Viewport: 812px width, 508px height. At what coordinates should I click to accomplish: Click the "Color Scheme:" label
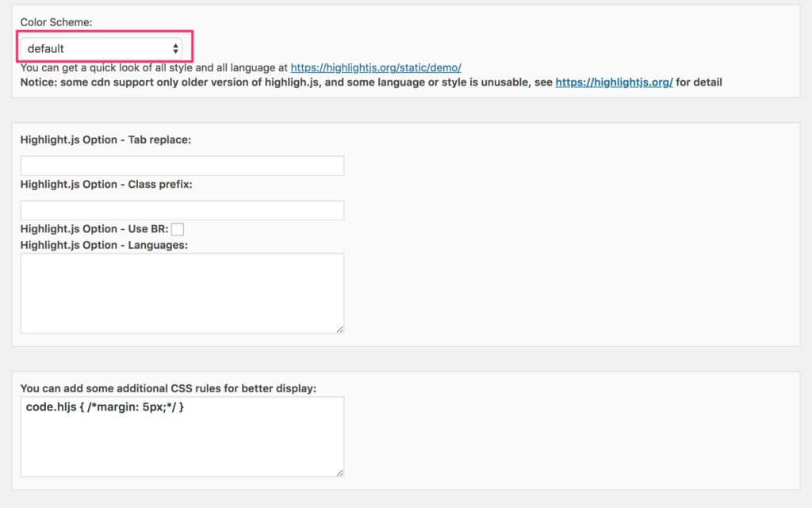coord(56,22)
